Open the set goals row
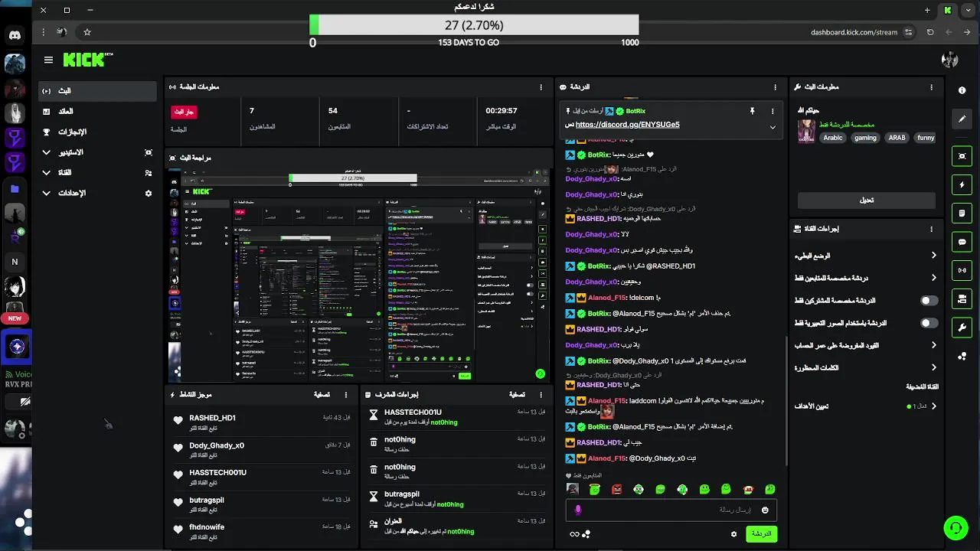This screenshot has width=980, height=551. (x=866, y=406)
